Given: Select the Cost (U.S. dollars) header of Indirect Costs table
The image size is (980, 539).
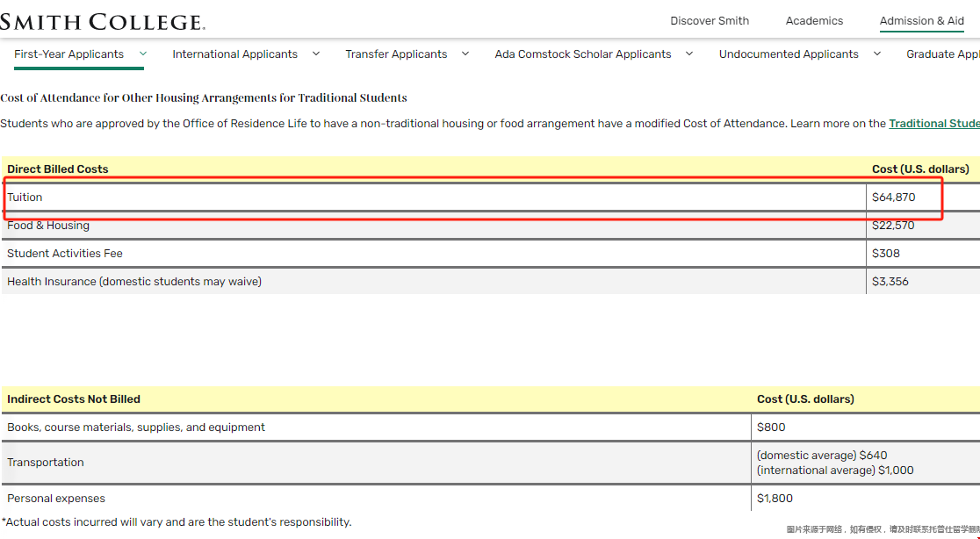Looking at the screenshot, I should pyautogui.click(x=805, y=399).
